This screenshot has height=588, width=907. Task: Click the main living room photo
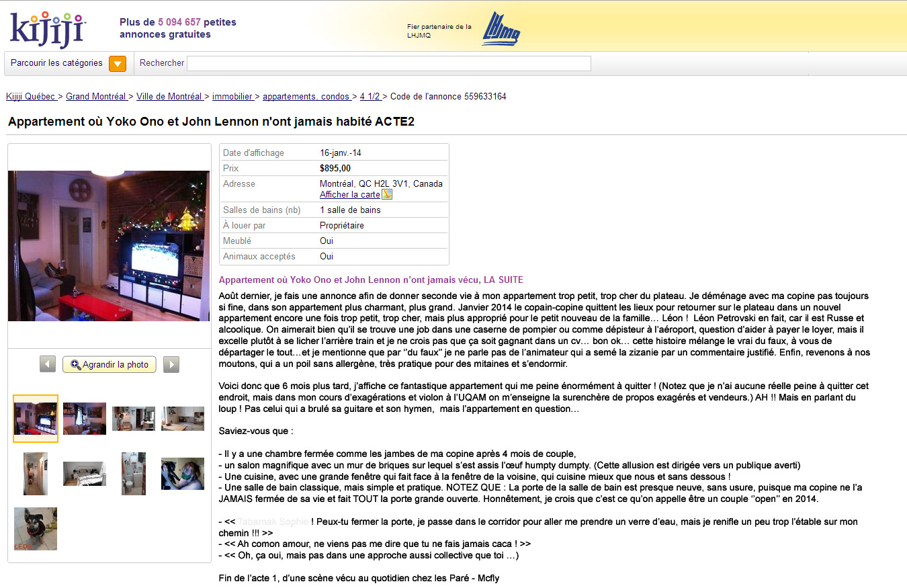click(x=109, y=245)
